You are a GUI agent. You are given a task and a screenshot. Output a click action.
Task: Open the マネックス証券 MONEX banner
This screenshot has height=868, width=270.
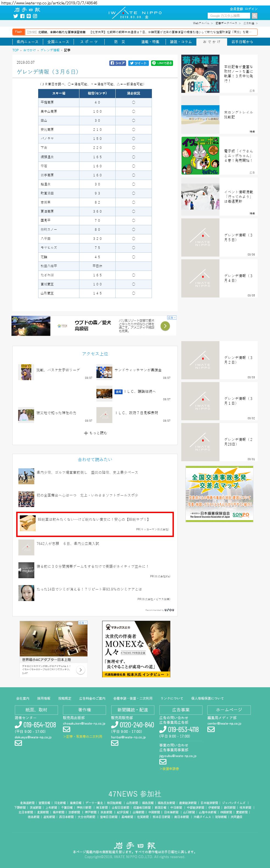point(136,649)
